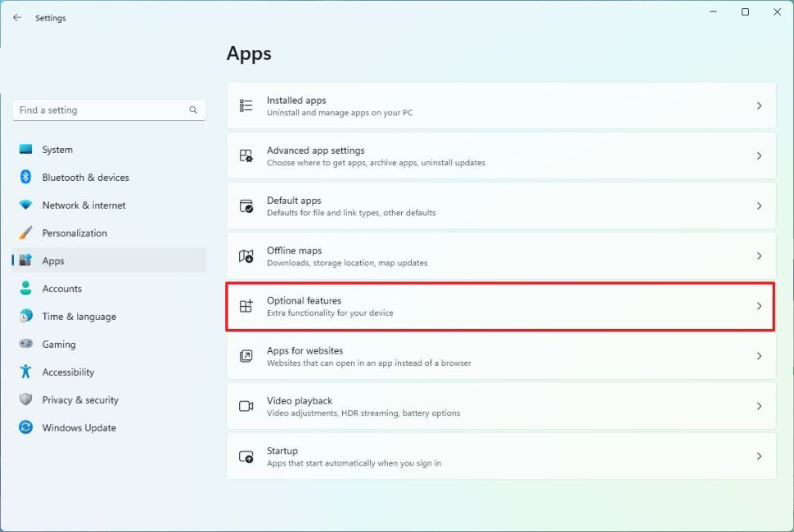Click the Advanced app settings icon

point(246,156)
